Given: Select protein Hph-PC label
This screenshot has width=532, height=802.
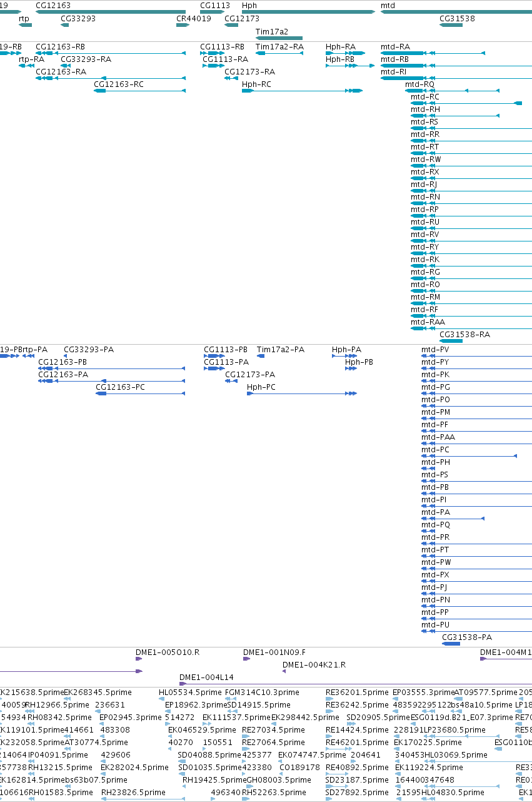Looking at the screenshot, I should 261,387.
